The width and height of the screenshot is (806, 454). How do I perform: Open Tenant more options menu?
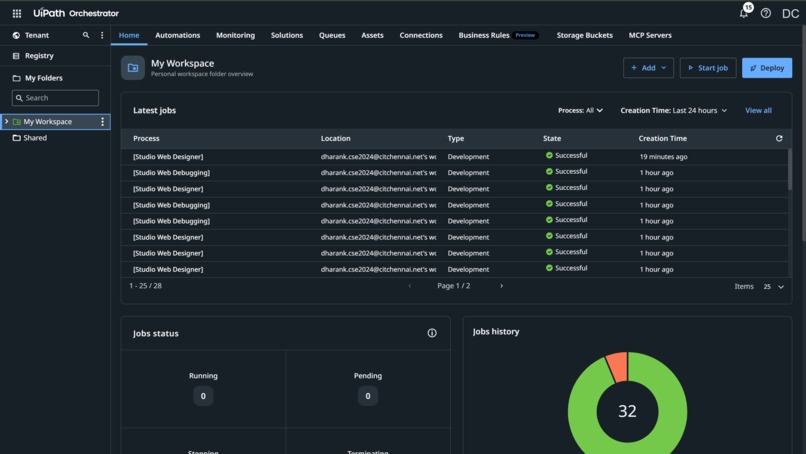[102, 35]
